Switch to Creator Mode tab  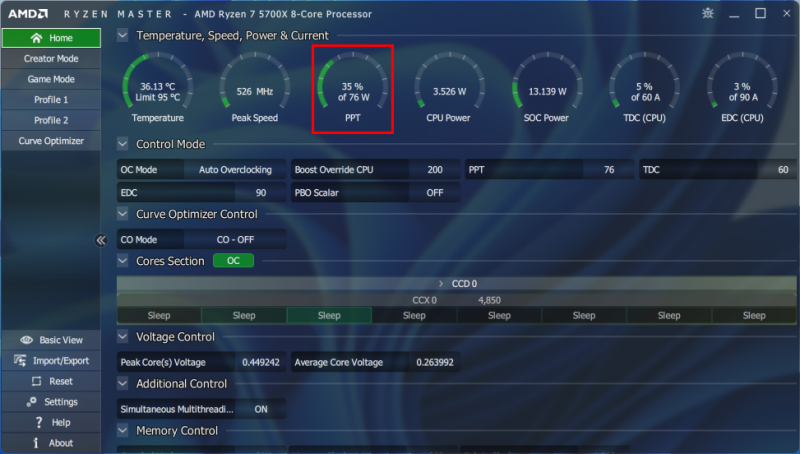click(51, 59)
